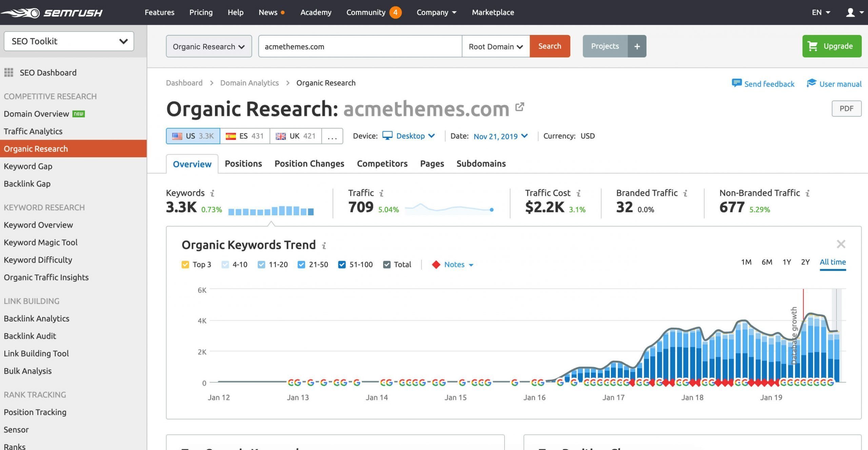Click the orange Search button
Image resolution: width=868 pixels, height=450 pixels.
[550, 46]
